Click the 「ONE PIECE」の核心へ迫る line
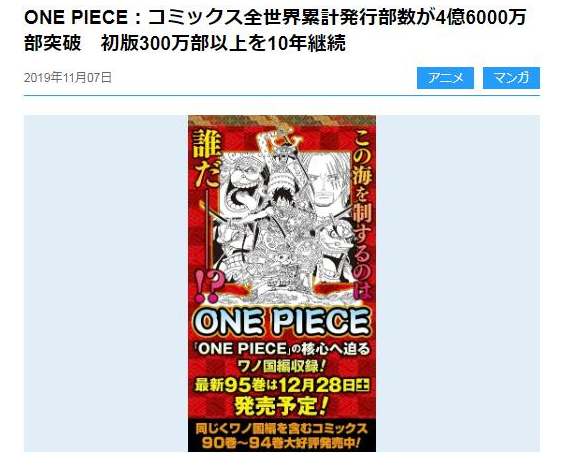Image resolution: width=565 pixels, height=461 pixels. tap(282, 348)
